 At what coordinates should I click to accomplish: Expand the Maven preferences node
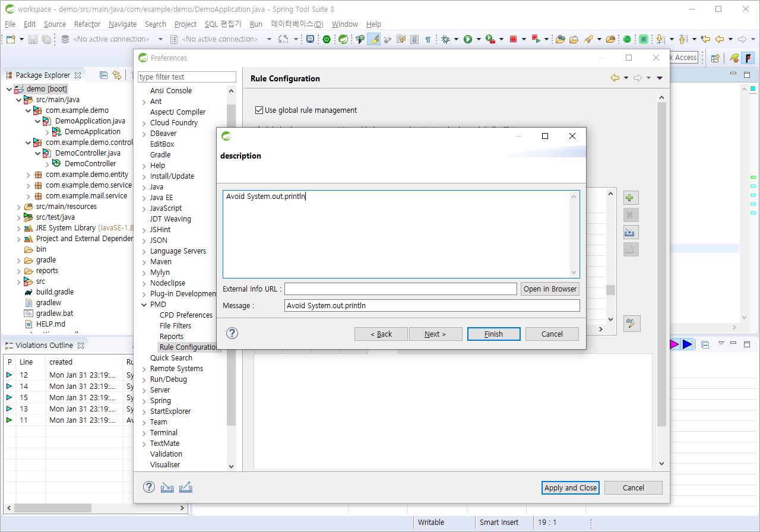[144, 262]
